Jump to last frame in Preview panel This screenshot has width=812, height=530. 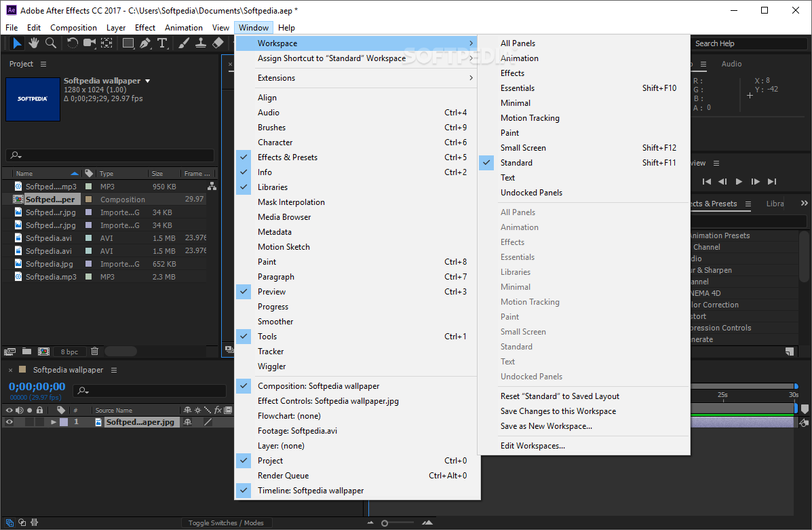[x=772, y=181]
